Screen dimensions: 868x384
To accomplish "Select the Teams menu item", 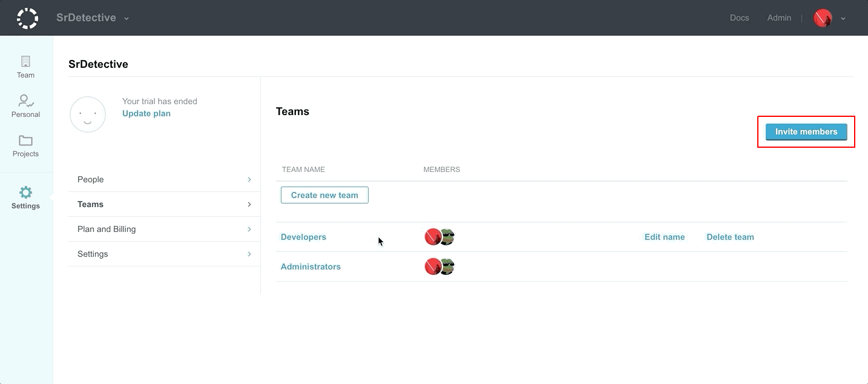I will coord(163,204).
